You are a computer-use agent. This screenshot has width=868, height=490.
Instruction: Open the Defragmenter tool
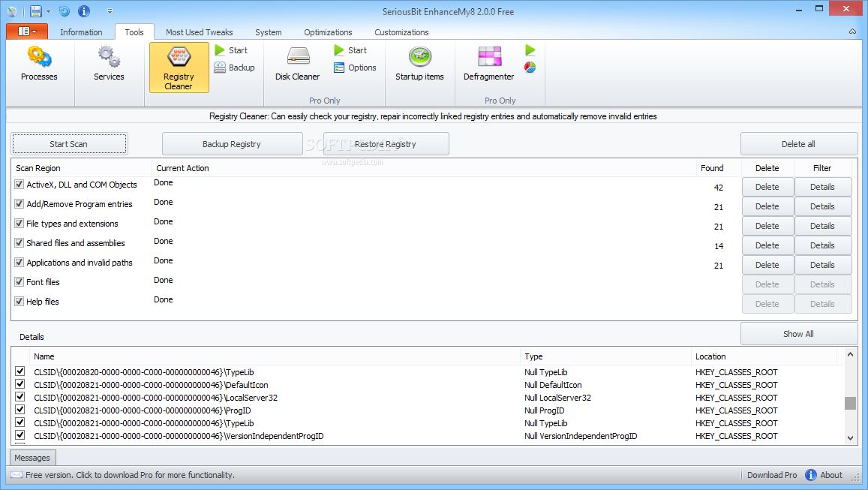click(x=489, y=65)
